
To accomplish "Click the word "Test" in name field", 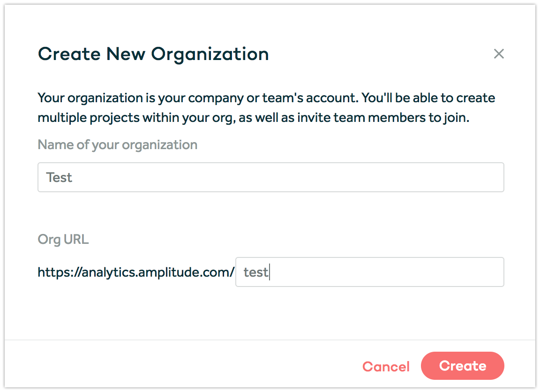I will (x=59, y=177).
